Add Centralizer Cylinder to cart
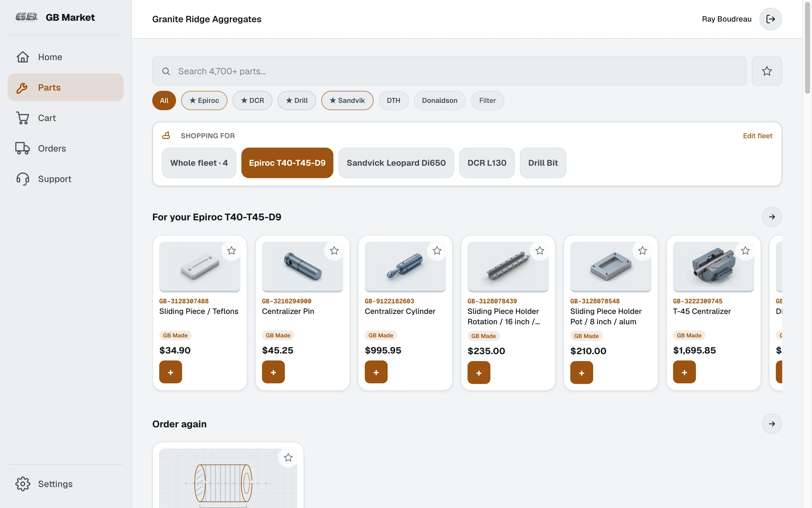 [376, 372]
